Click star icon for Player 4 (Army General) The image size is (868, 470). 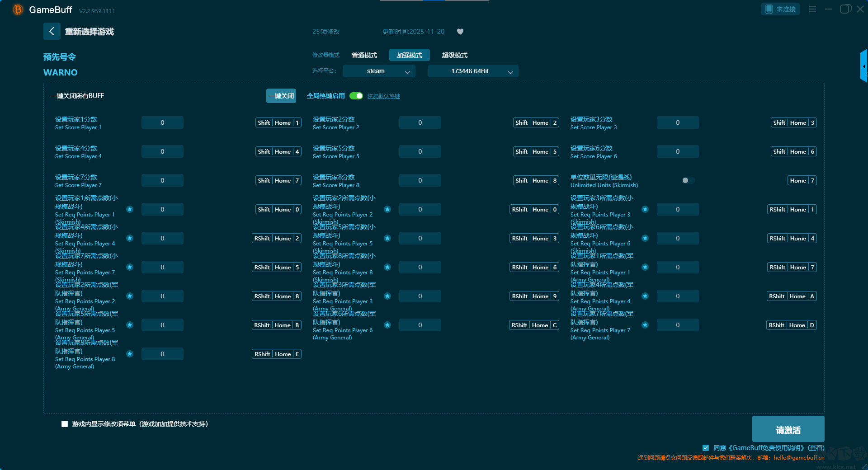(645, 296)
